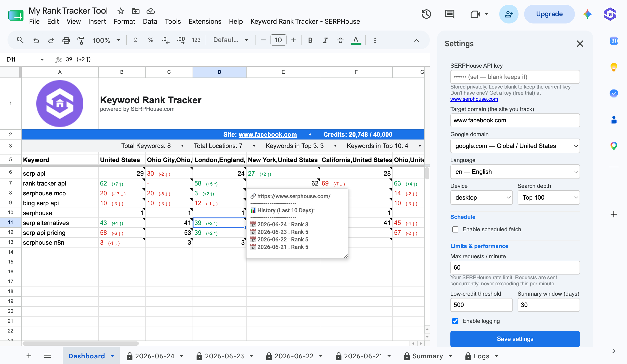This screenshot has width=627, height=364.
Task: Open the Device desktop dropdown
Action: click(481, 197)
